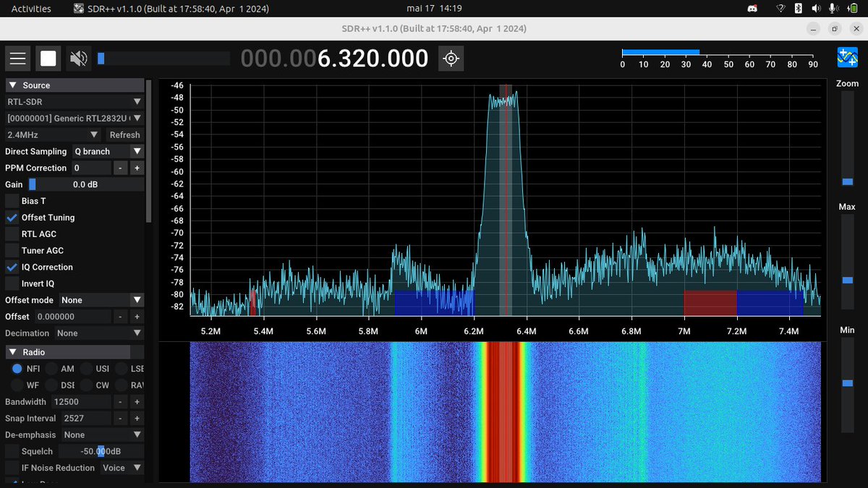Viewport: 868px width, 488px height.
Task: Open the RTL-SDR source dropdown
Action: (75, 102)
